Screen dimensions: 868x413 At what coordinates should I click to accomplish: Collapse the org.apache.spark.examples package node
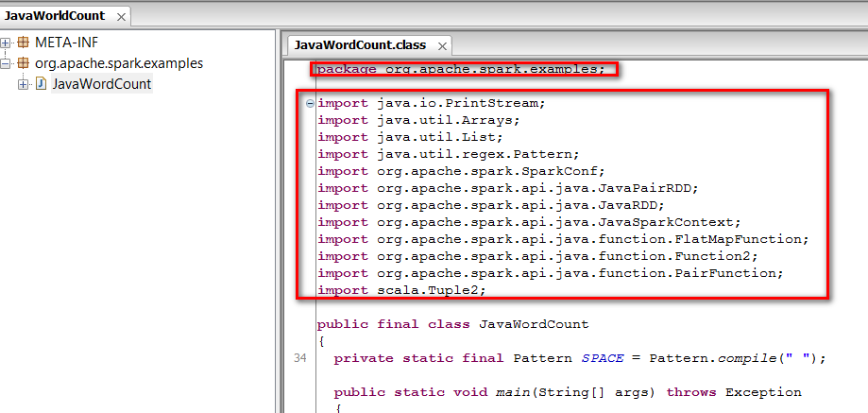click(6, 63)
